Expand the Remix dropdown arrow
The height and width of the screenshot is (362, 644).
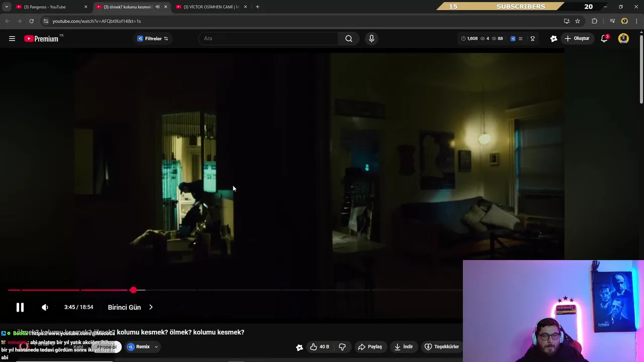156,347
